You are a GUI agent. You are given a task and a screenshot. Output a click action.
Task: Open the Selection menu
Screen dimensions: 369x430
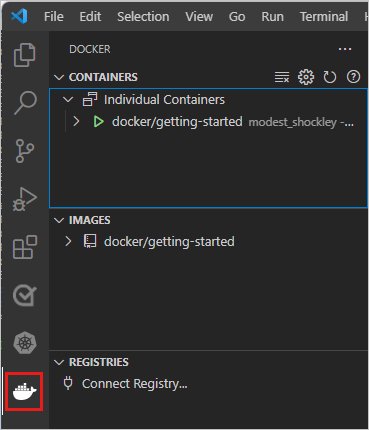[x=143, y=16]
